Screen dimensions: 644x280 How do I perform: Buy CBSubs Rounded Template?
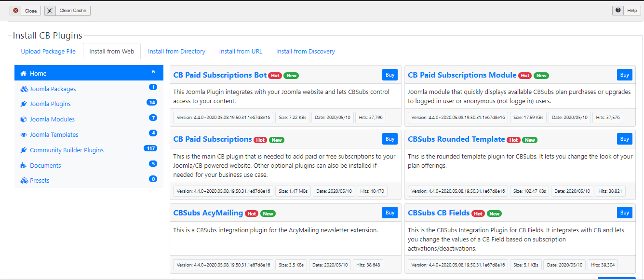[625, 139]
